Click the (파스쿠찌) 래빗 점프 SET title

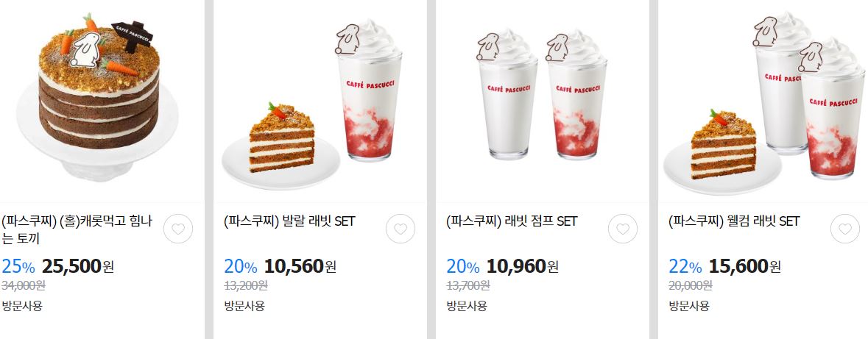click(512, 222)
